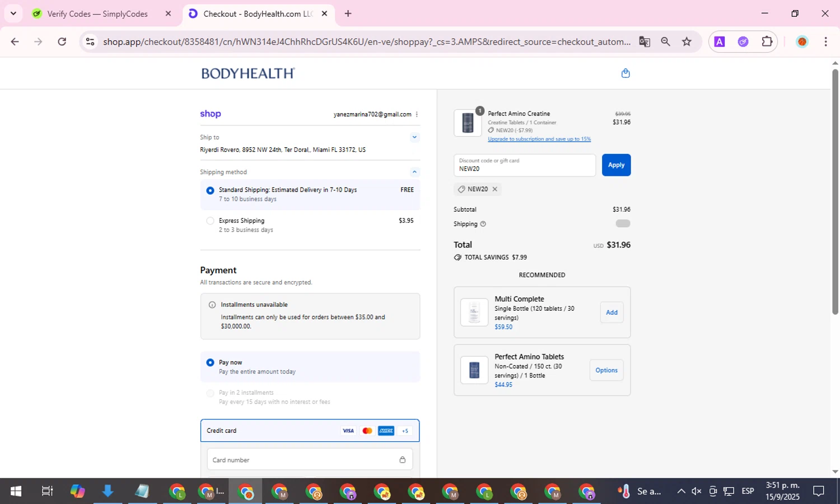The height and width of the screenshot is (504, 840).
Task: Click the Perfect Amino Tablets thumbnail
Action: point(474,370)
